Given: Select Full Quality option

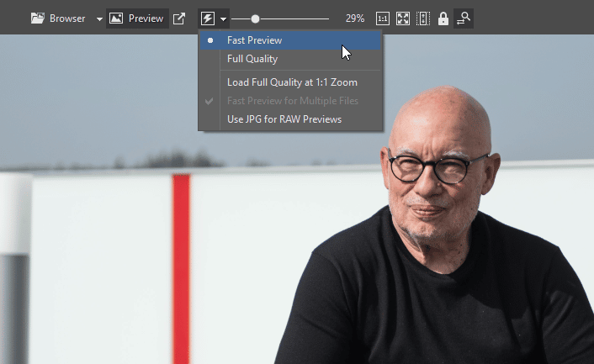Looking at the screenshot, I should [x=290, y=59].
